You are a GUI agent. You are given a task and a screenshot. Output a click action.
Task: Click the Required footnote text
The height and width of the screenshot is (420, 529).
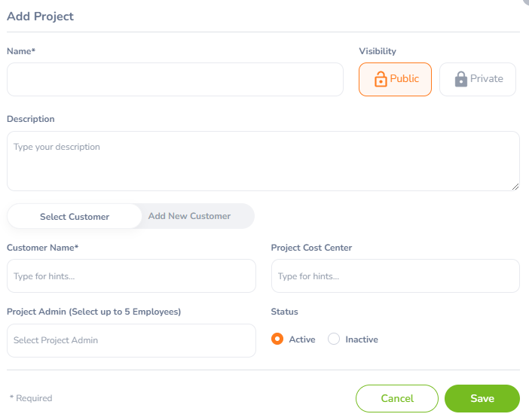31,398
